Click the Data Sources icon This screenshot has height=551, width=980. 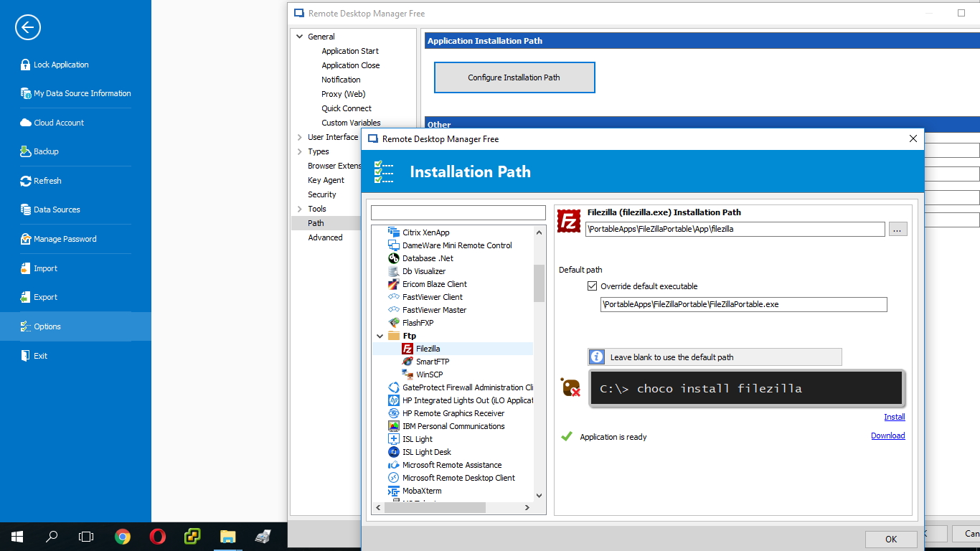tap(26, 209)
